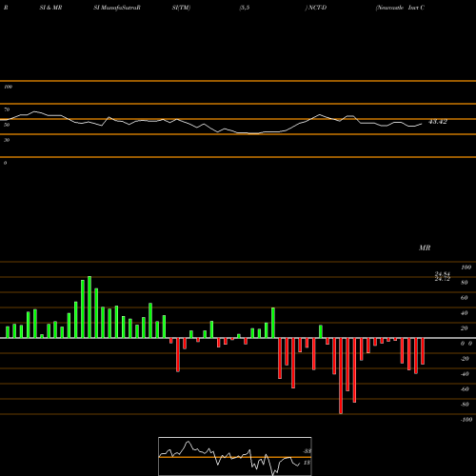476x476 pixels.
Task: Click the MR axis label -100
Action: tap(466, 420)
